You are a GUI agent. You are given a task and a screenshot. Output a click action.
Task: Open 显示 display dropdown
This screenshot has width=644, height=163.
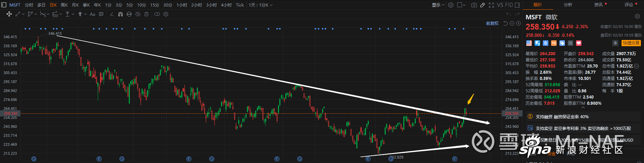(x=438, y=5)
